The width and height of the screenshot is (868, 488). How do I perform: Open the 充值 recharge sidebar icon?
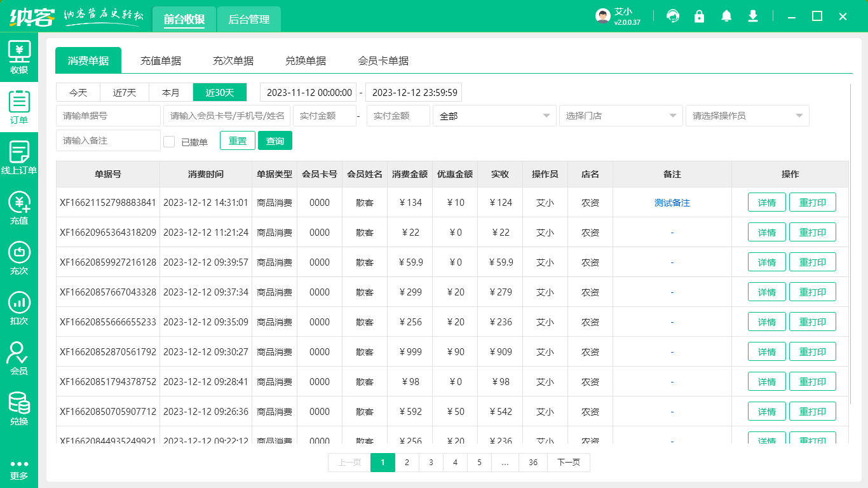[19, 207]
